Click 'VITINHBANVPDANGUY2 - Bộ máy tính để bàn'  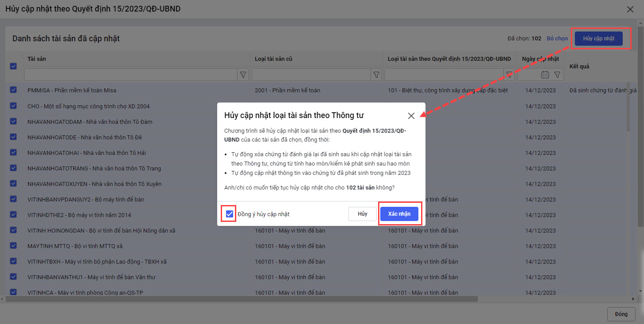(x=86, y=199)
